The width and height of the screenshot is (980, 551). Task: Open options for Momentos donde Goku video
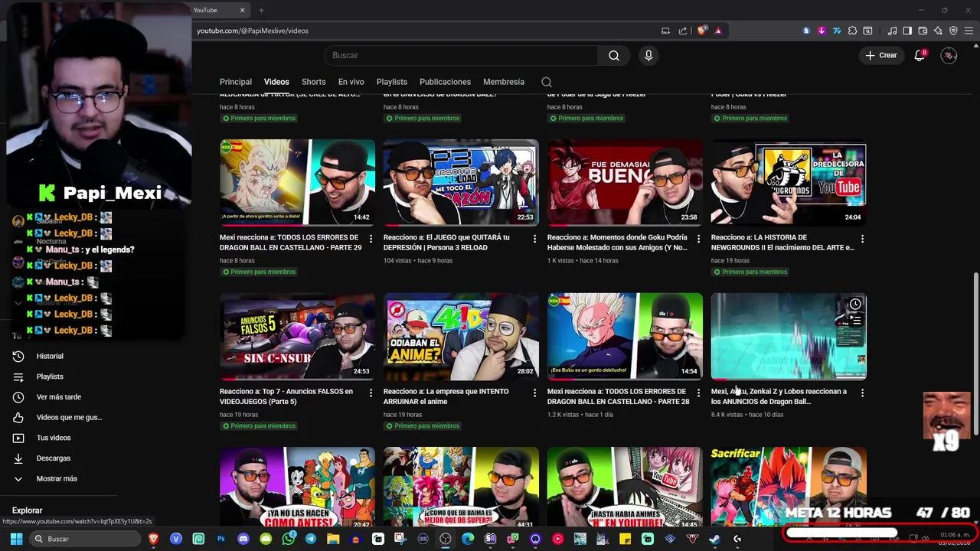point(698,239)
